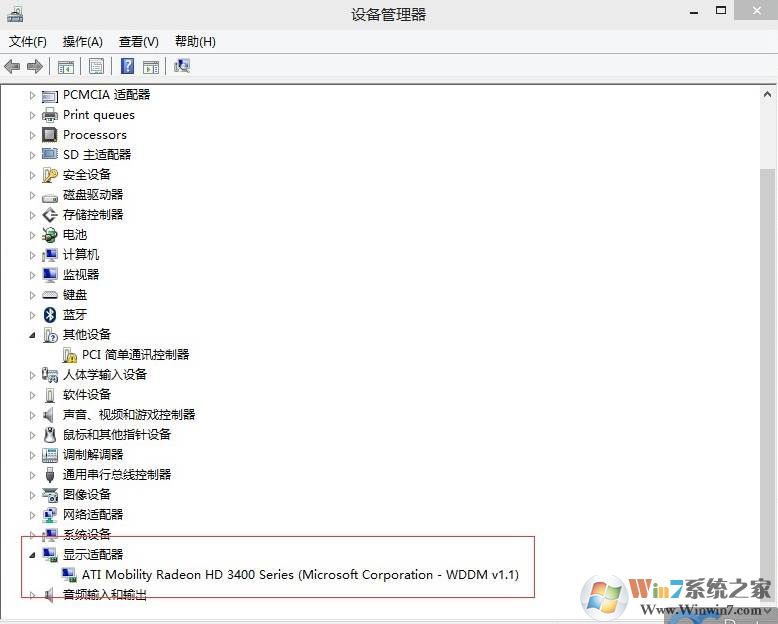The height and width of the screenshot is (624, 778).
Task: Open the 文件(F) menu
Action: click(28, 41)
